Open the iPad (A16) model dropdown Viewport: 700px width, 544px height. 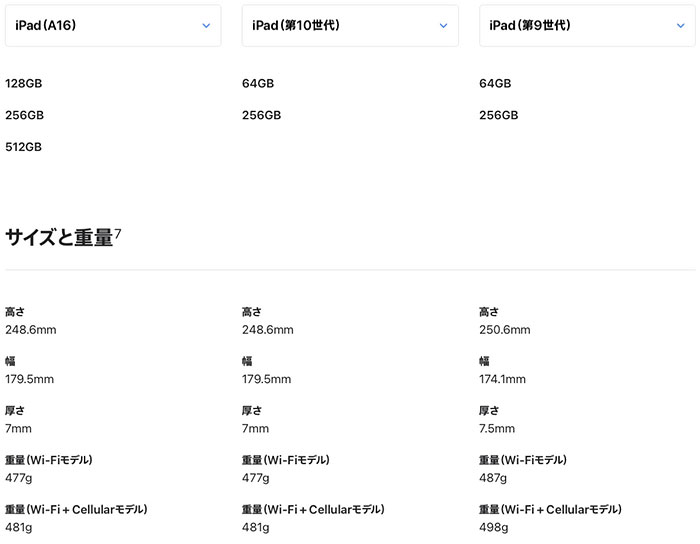point(113,25)
